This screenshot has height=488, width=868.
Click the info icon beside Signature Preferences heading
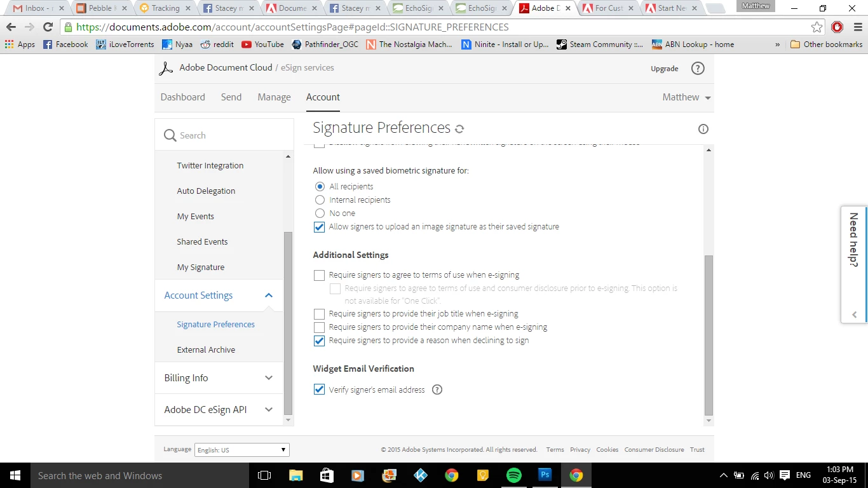[x=703, y=129]
